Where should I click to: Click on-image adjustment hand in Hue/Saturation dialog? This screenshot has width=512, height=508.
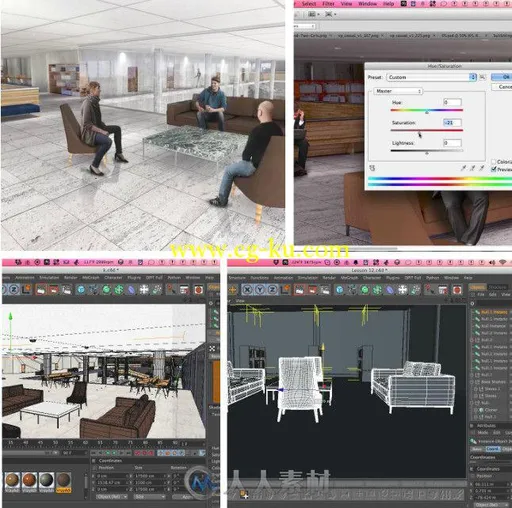(x=372, y=168)
